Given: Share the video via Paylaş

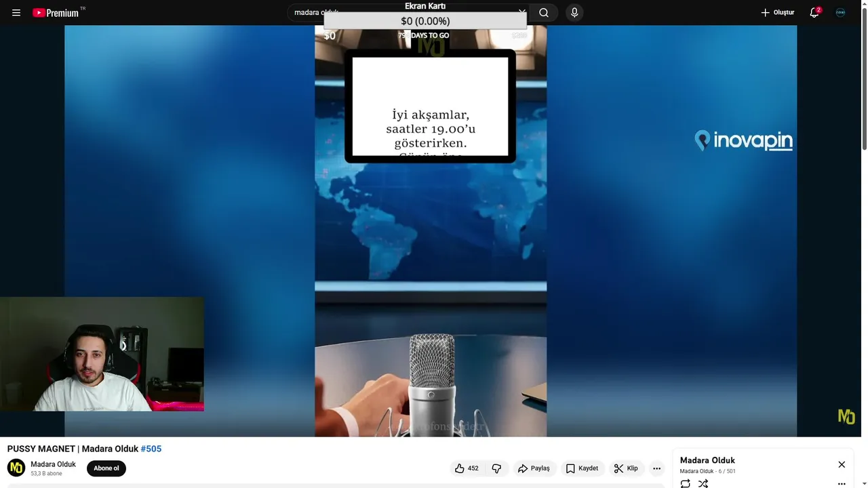Looking at the screenshot, I should click(x=534, y=468).
